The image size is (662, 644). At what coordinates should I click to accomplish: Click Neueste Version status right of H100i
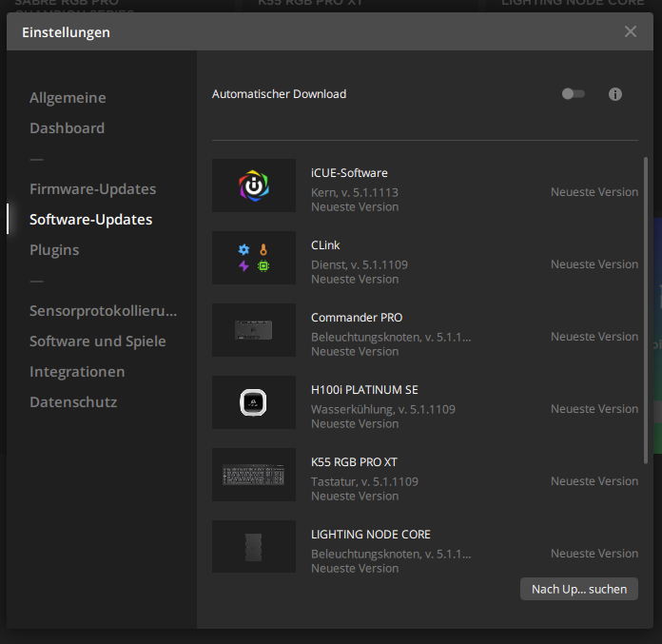[594, 409]
